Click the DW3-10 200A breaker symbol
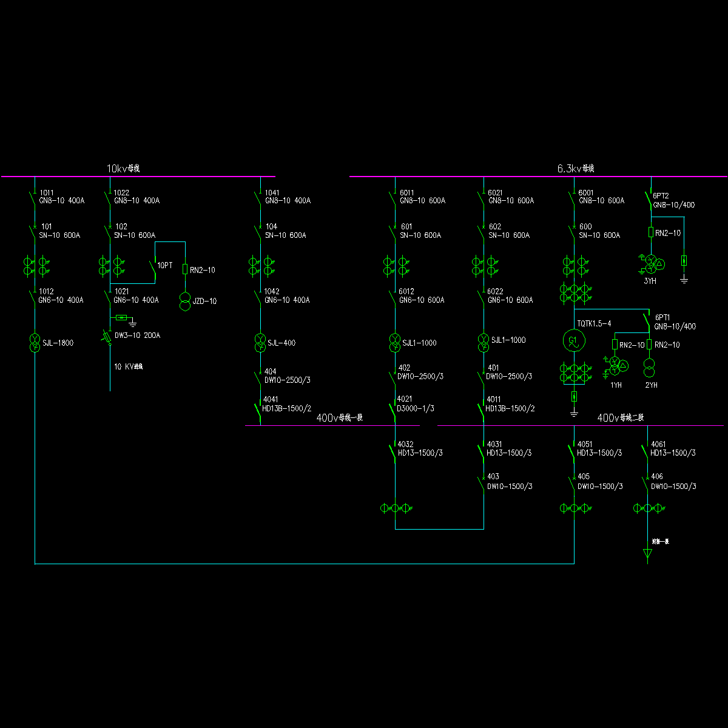Viewport: 728px width, 728px height. pos(109,337)
